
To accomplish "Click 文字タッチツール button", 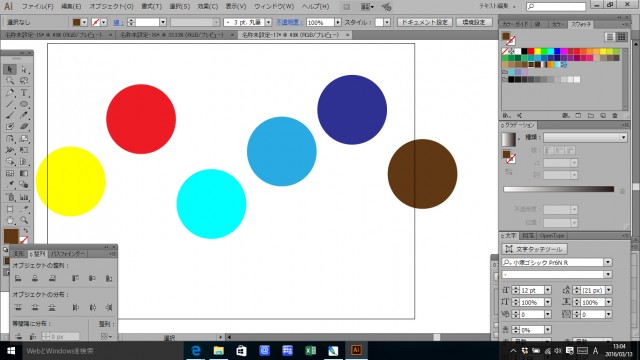I will [534, 249].
